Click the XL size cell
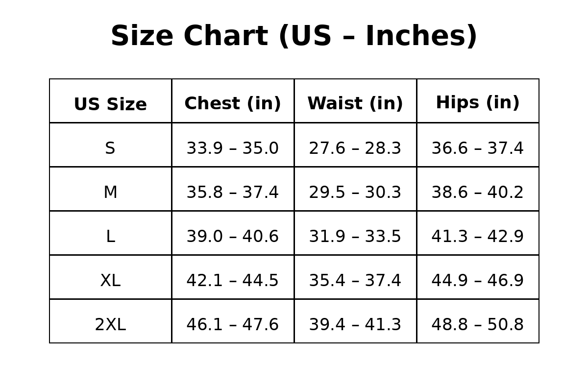The width and height of the screenshot is (588, 388). pos(110,281)
